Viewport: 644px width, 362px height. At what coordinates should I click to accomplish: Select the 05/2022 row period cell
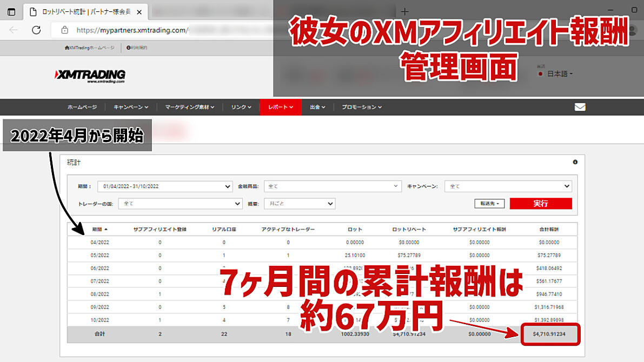[100, 255]
